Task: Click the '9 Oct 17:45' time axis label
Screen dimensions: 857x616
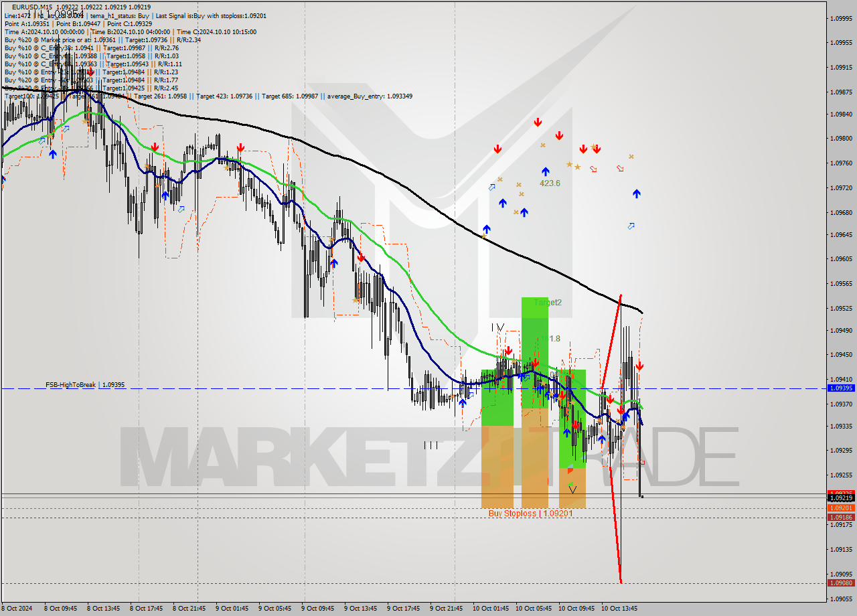Action: click(403, 609)
